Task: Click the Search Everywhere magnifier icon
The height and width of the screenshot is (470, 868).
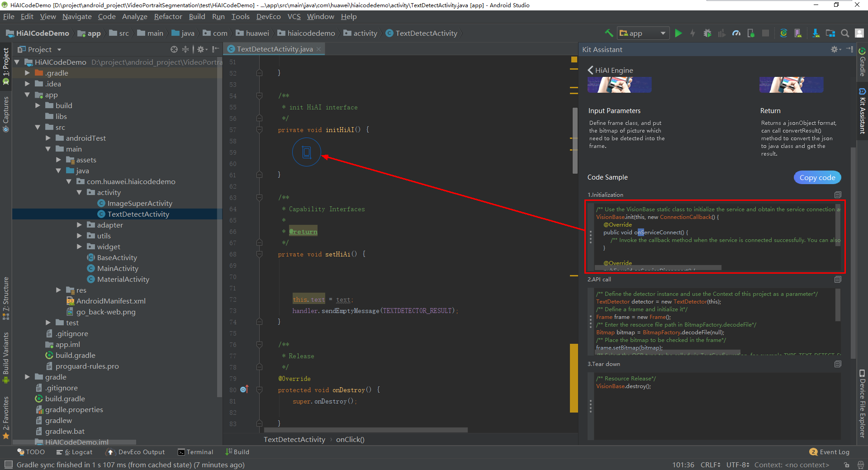Action: click(845, 33)
